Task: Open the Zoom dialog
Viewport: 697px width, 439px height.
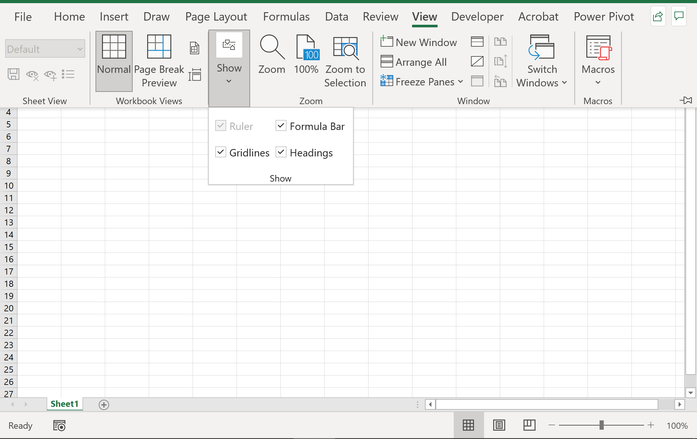Action: pyautogui.click(x=272, y=55)
